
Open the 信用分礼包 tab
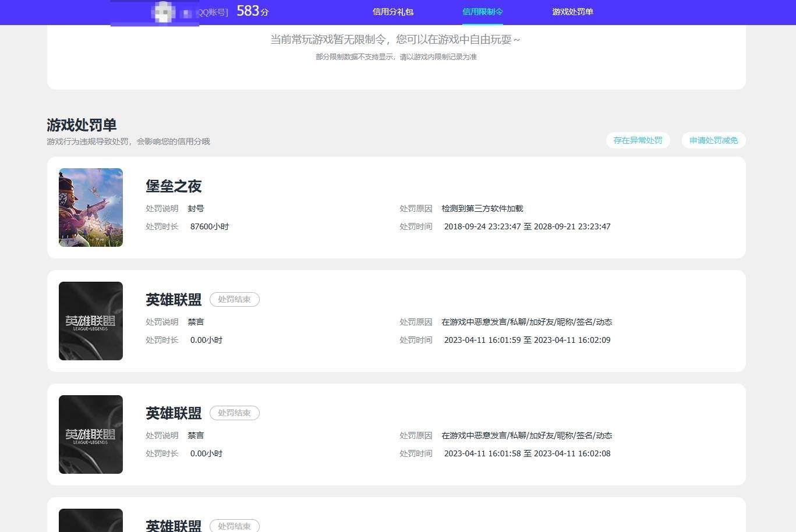coord(393,12)
